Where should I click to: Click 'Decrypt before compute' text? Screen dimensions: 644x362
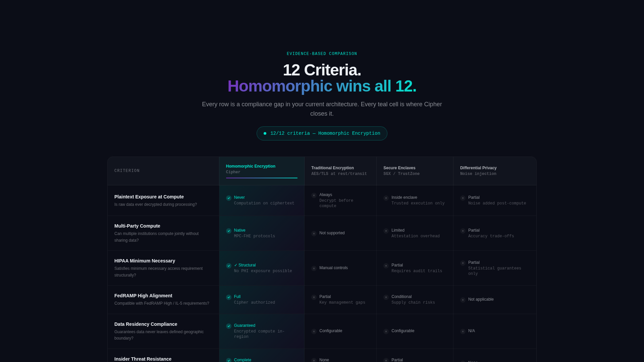336,203
